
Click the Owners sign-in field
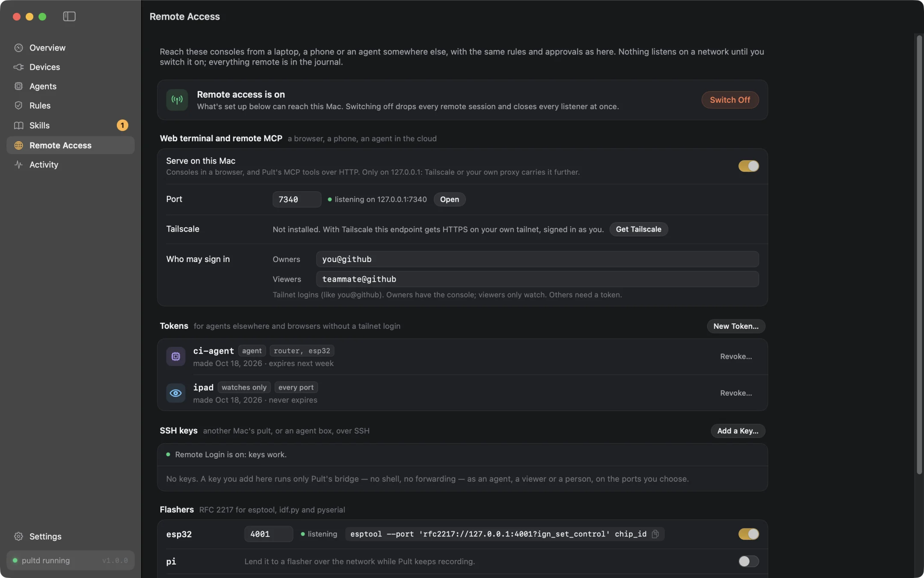point(537,259)
